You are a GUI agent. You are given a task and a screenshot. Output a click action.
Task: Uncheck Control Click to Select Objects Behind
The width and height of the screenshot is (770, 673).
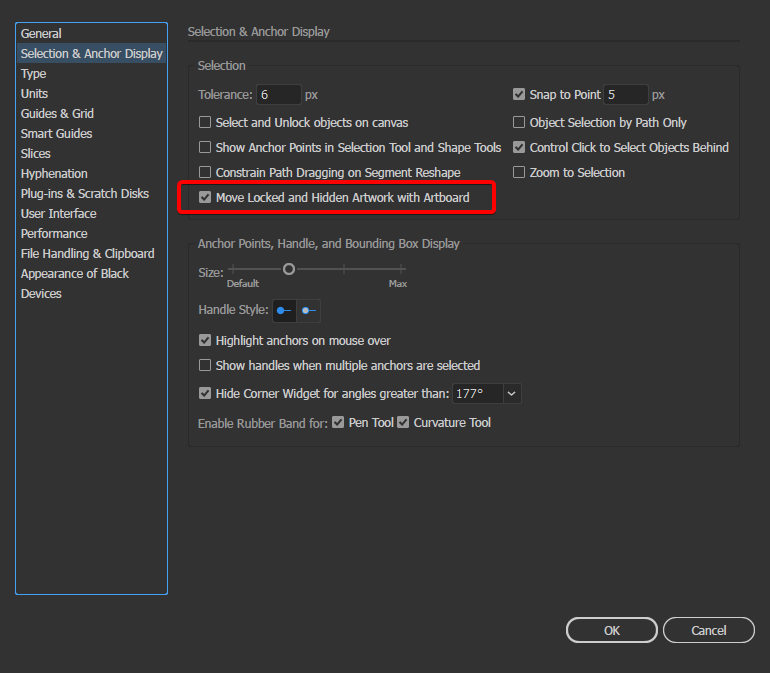pos(519,147)
